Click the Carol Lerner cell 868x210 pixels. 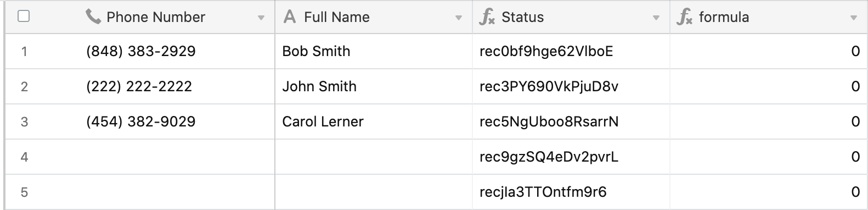pyautogui.click(x=374, y=121)
